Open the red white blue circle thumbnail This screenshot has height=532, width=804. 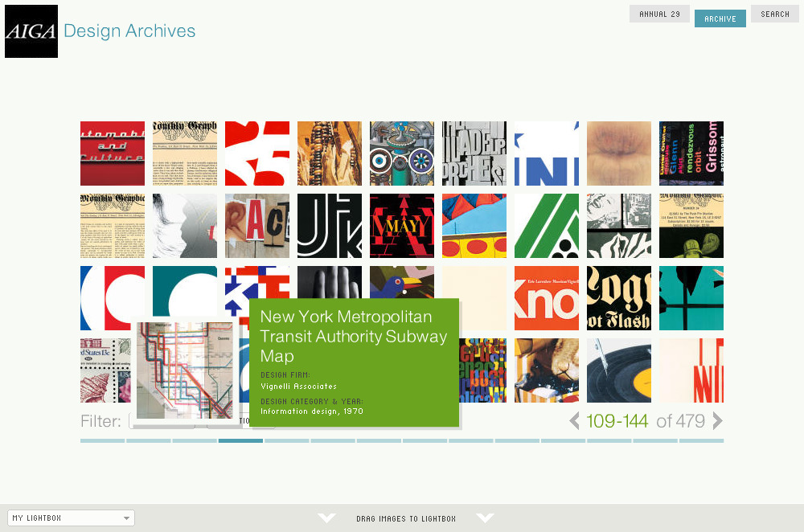pyautogui.click(x=113, y=298)
